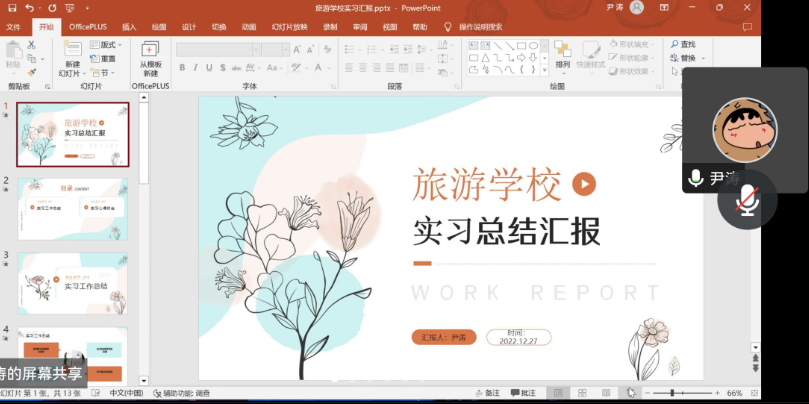Toggle the 批注 comments pane in status bar
Screen dimensions: 809x404
[523, 393]
